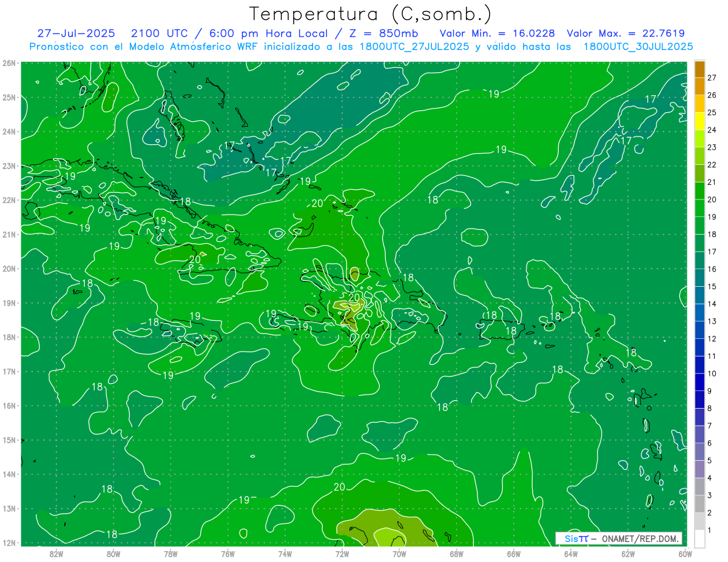Click the 66W longitude axis label
This screenshot has height=562, width=728.
514,554
